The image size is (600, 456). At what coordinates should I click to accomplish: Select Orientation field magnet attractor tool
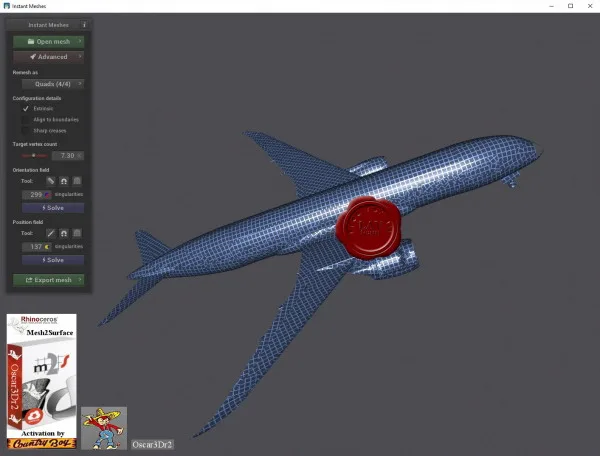(64, 181)
